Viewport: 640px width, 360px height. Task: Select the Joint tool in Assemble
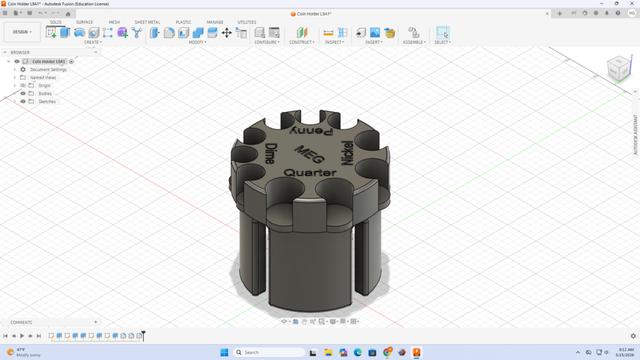click(413, 32)
